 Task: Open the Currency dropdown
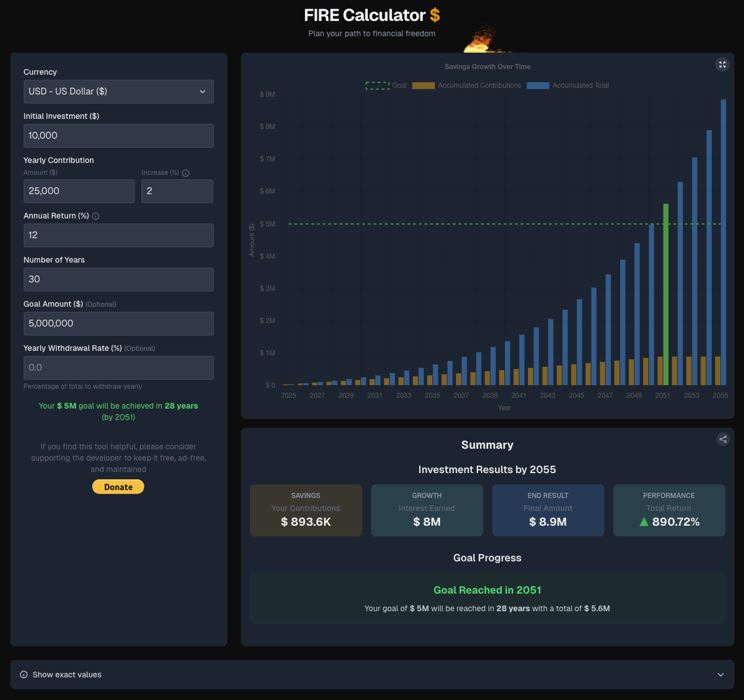pos(118,92)
